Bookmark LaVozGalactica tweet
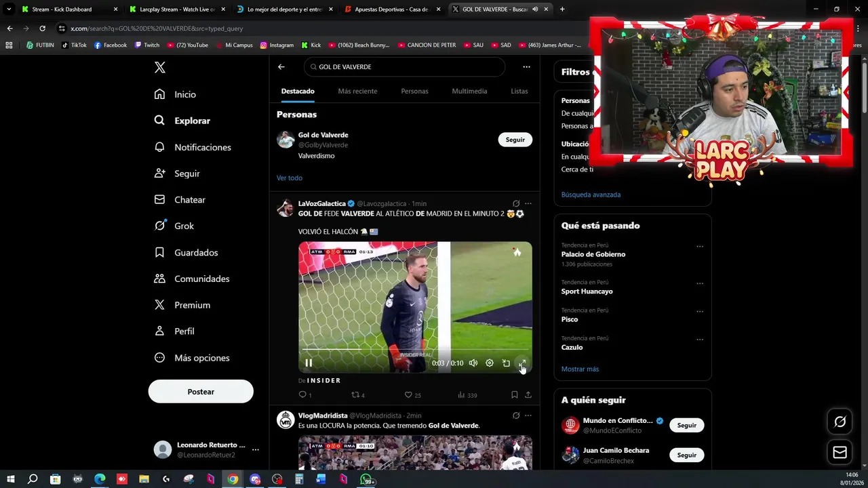Screen dimensions: 868x488 (x=515, y=394)
